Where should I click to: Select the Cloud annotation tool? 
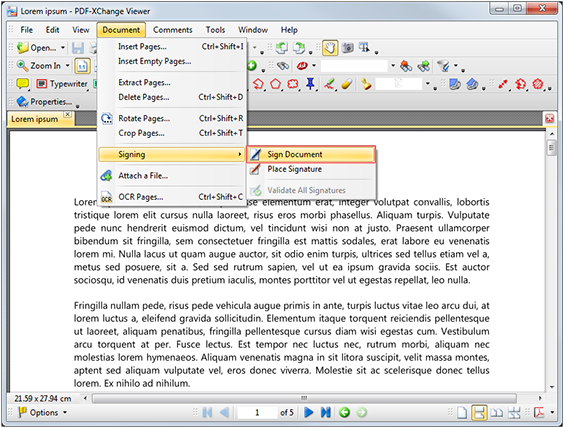click(x=293, y=84)
